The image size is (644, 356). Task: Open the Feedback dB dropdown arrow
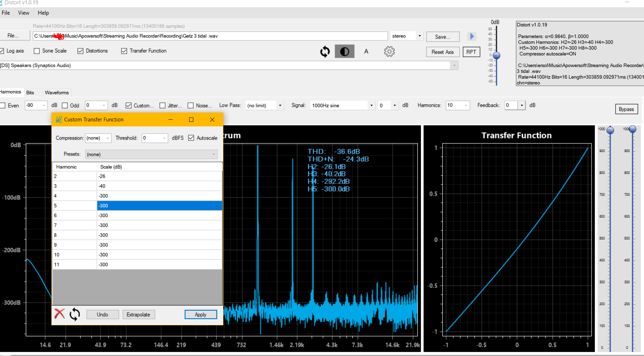coord(522,105)
